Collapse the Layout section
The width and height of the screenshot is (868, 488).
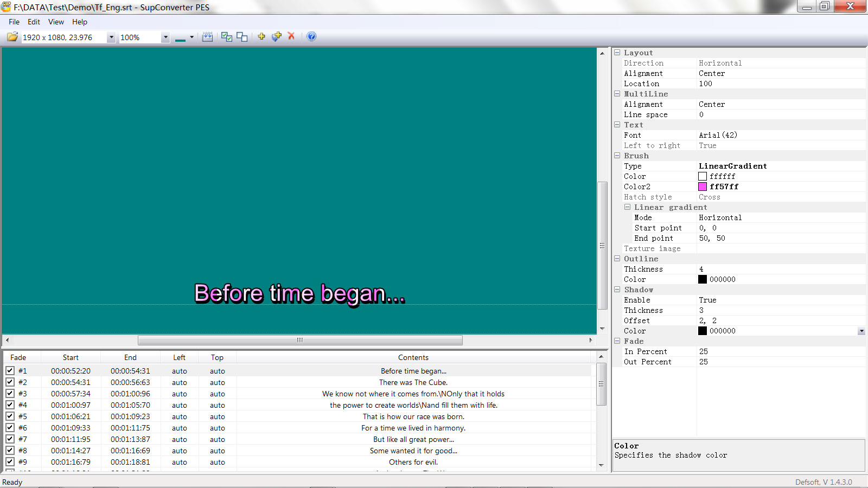617,53
